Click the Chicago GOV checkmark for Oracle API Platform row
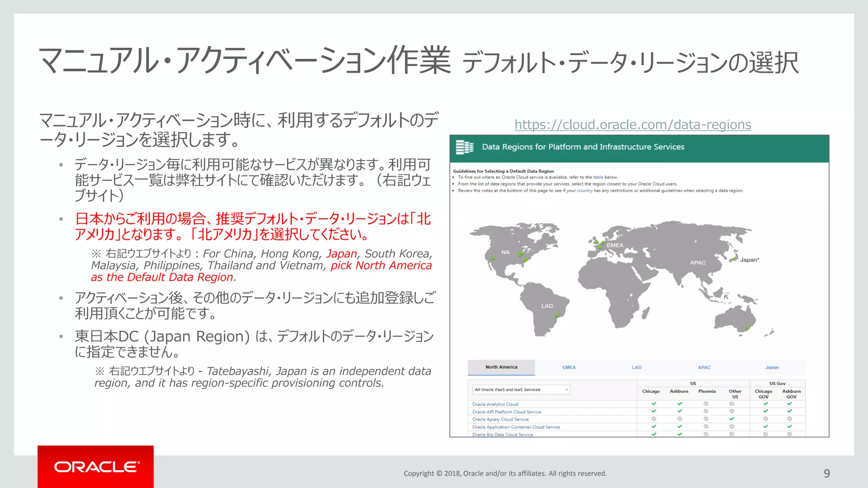868x488 pixels. coord(765,411)
